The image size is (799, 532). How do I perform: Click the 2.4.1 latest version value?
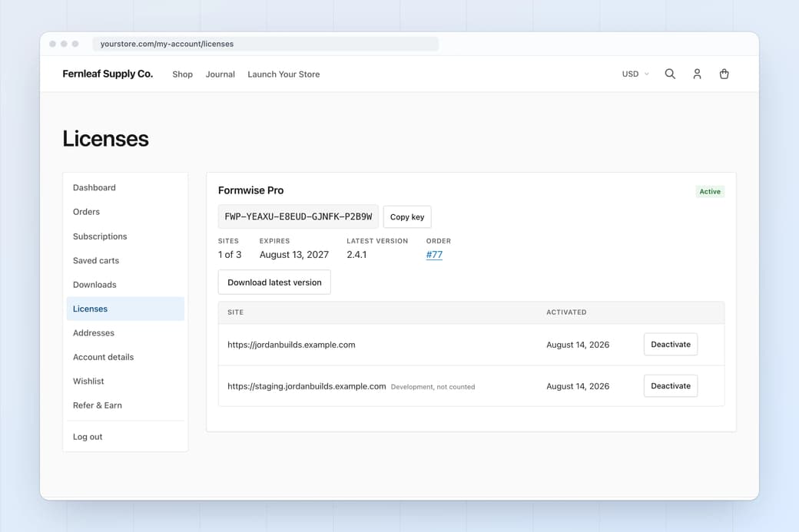(356, 255)
